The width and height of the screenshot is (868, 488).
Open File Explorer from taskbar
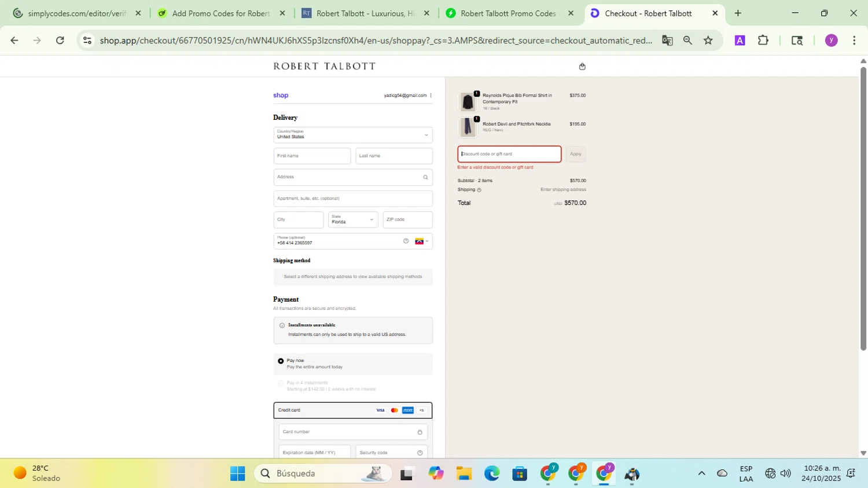pyautogui.click(x=464, y=474)
